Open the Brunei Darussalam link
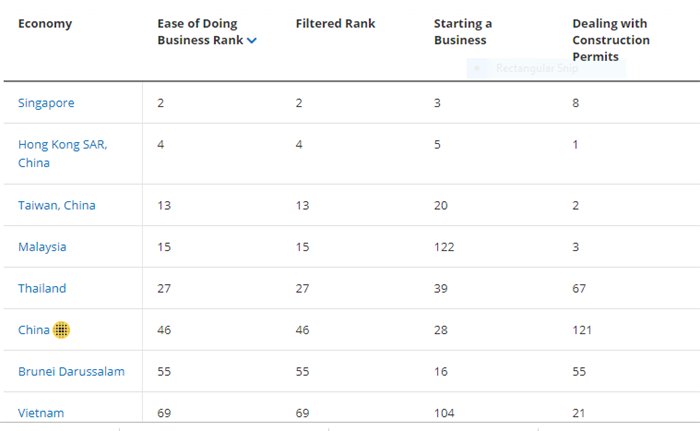Viewport: 700px width, 431px height. point(71,371)
